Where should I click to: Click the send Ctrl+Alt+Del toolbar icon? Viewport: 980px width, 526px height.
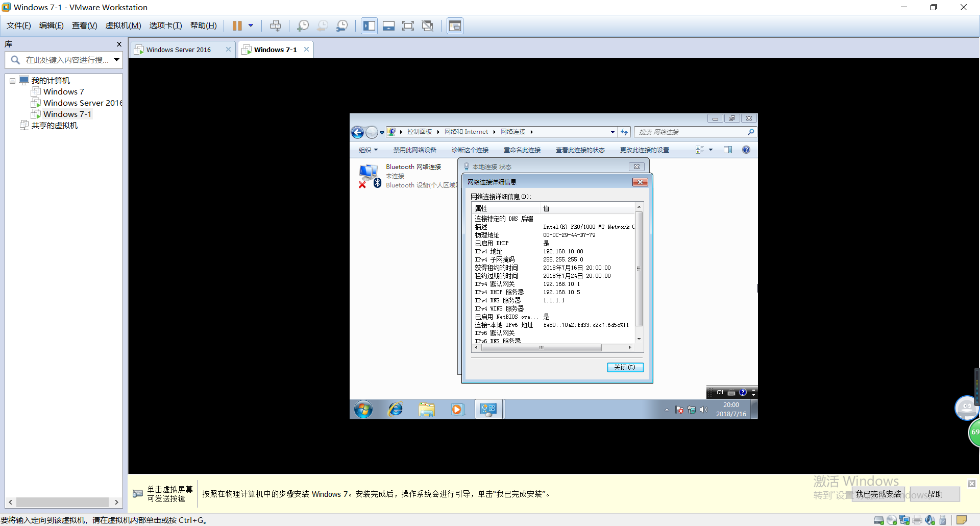(275, 26)
